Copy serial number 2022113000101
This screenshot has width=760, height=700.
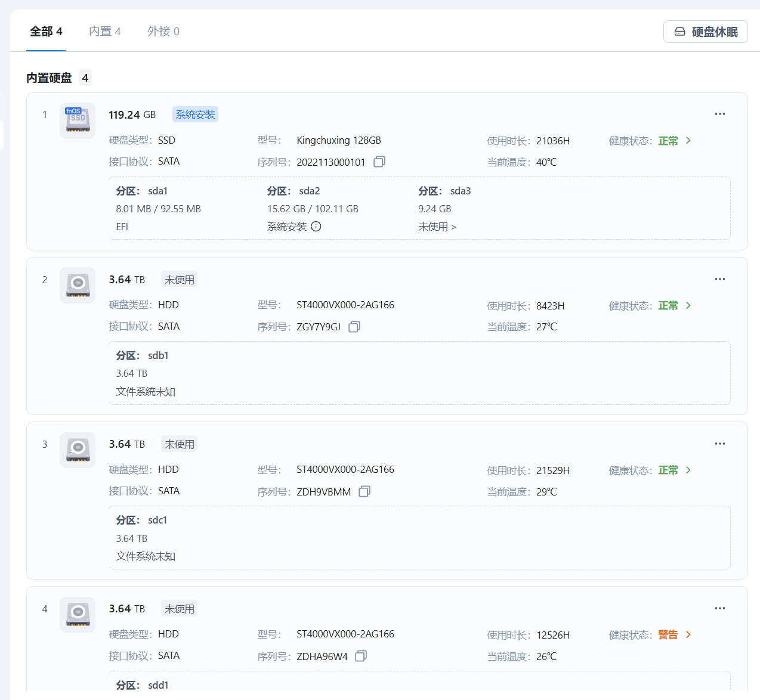[379, 162]
